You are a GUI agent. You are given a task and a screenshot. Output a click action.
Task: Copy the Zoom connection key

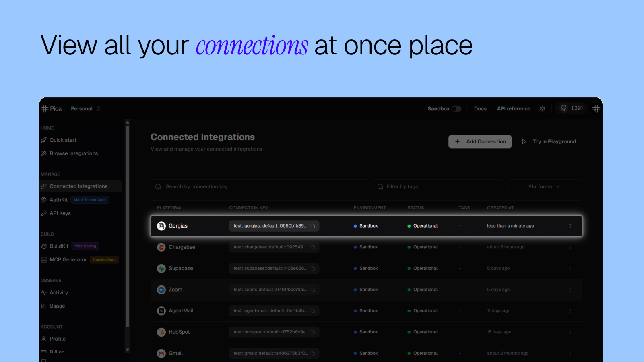[313, 290]
